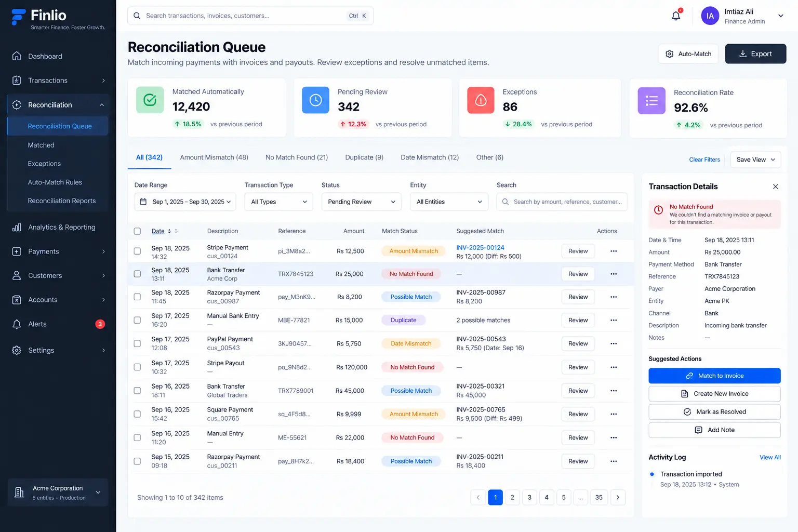Focus the global search transactions field
This screenshot has height=532, width=798.
pos(250,16)
